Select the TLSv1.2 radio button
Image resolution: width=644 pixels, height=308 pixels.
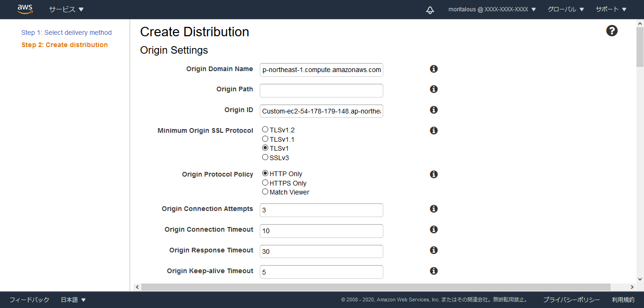265,130
